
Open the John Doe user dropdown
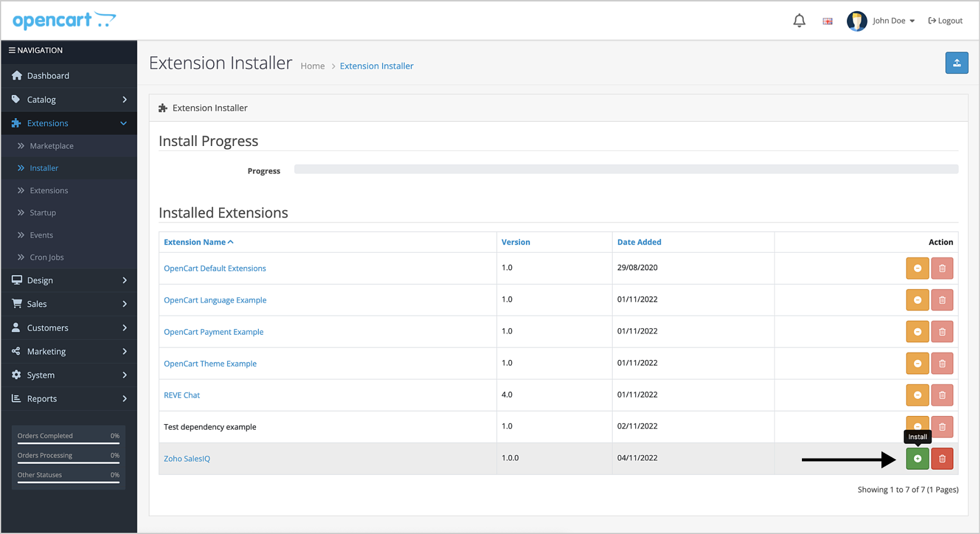click(881, 21)
